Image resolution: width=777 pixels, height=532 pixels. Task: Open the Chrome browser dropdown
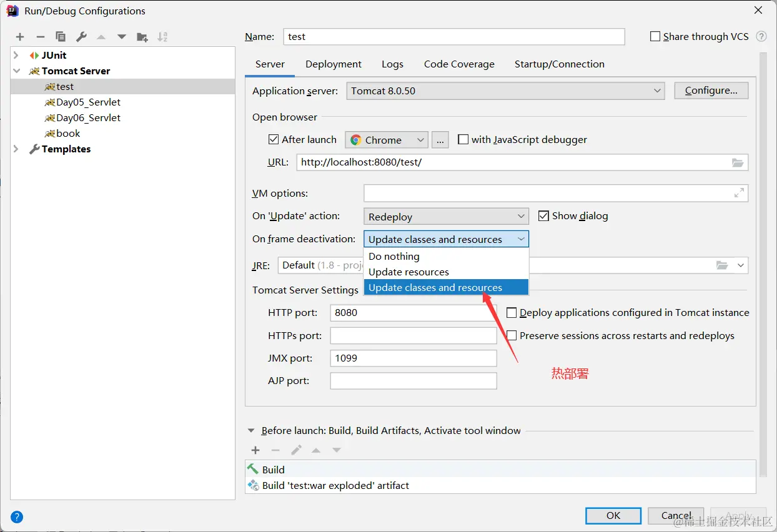pyautogui.click(x=387, y=140)
